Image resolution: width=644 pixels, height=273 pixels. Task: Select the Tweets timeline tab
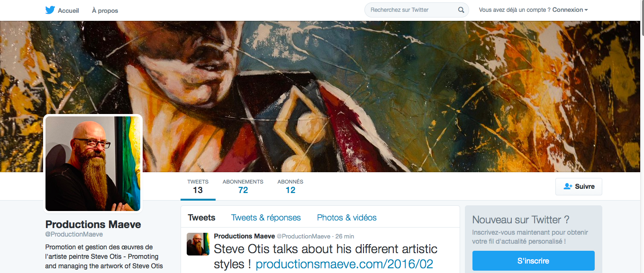tap(201, 218)
